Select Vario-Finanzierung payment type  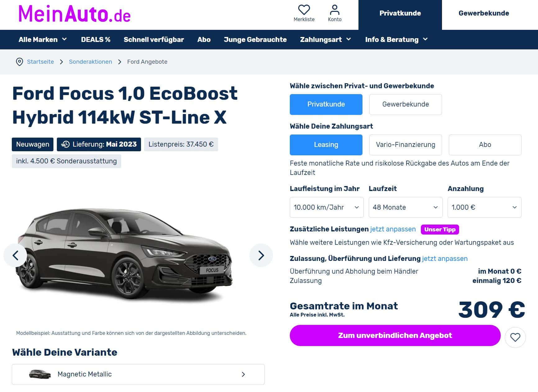405,145
